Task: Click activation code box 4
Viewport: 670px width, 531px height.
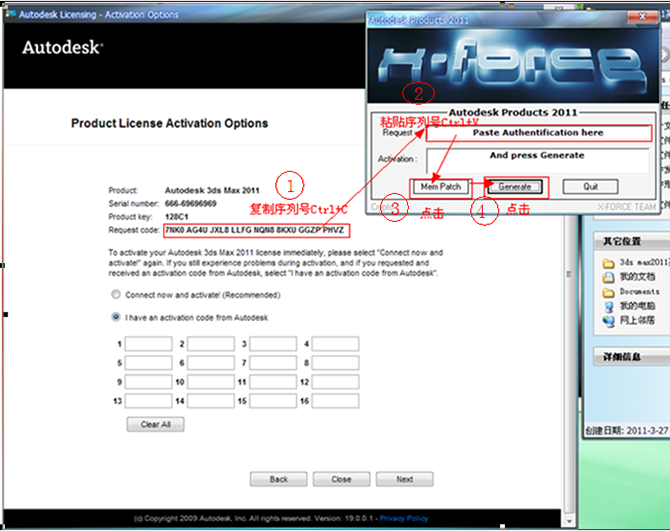Action: click(x=335, y=344)
